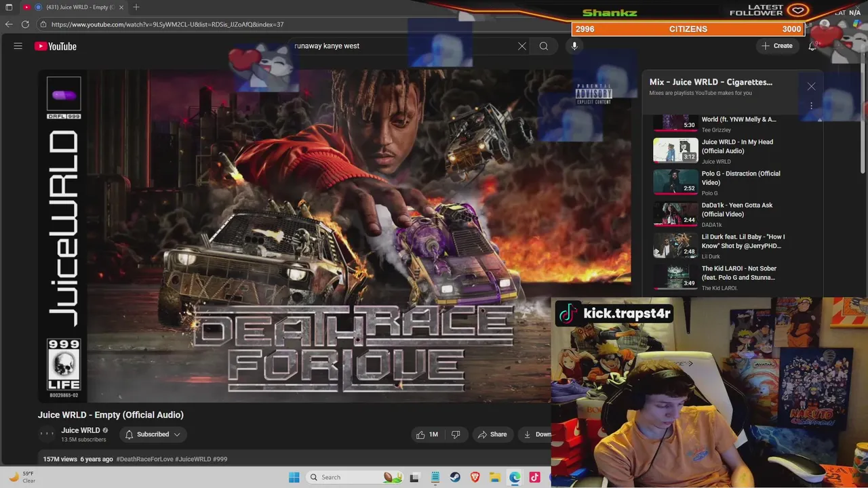This screenshot has width=868, height=488.
Task: Open the tab actions menu icon
Action: coord(9,7)
